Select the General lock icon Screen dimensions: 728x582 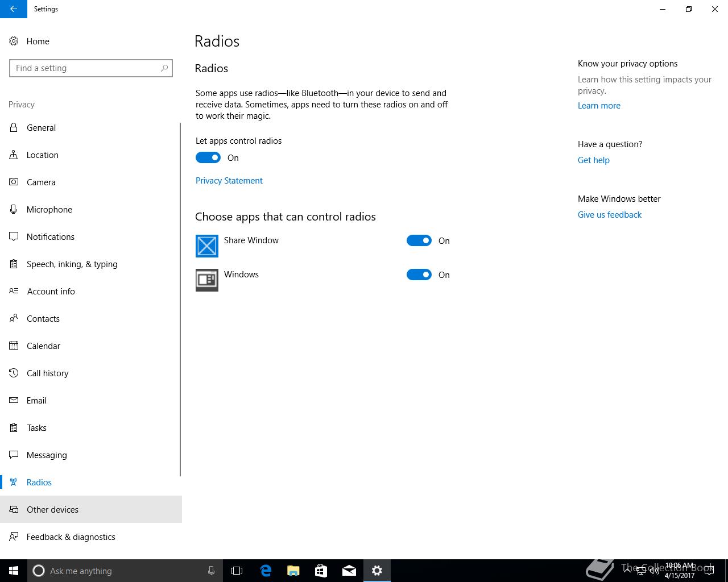pyautogui.click(x=14, y=127)
